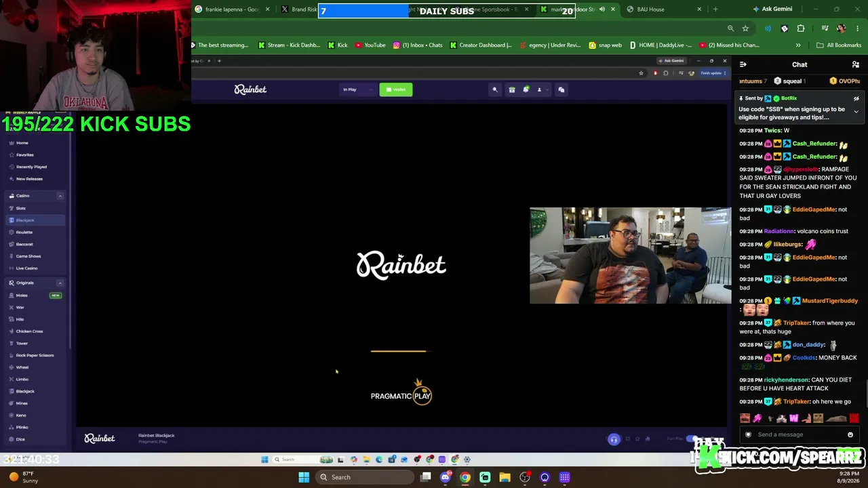
Task: Switch to the BAU House tab
Action: (x=664, y=9)
